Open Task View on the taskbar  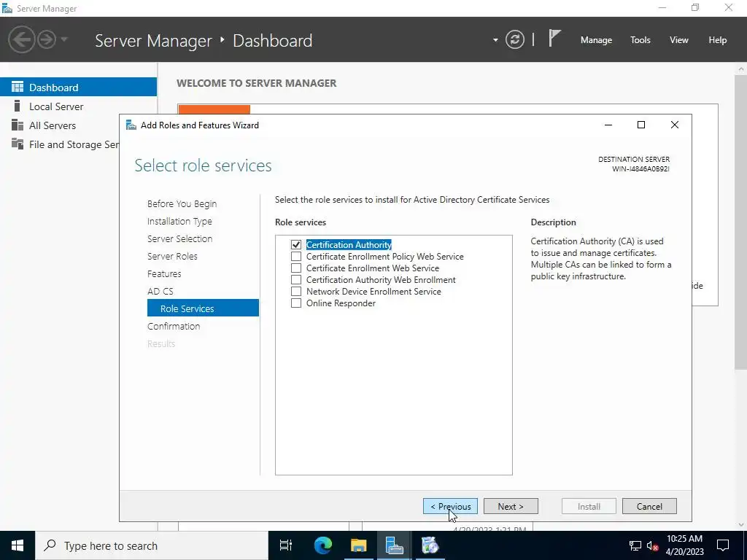[286, 545]
